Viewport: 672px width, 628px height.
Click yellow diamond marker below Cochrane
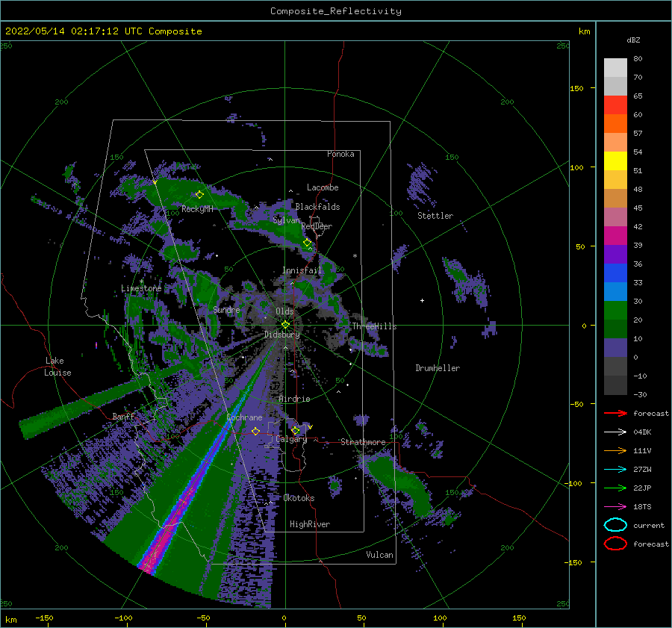point(255,431)
